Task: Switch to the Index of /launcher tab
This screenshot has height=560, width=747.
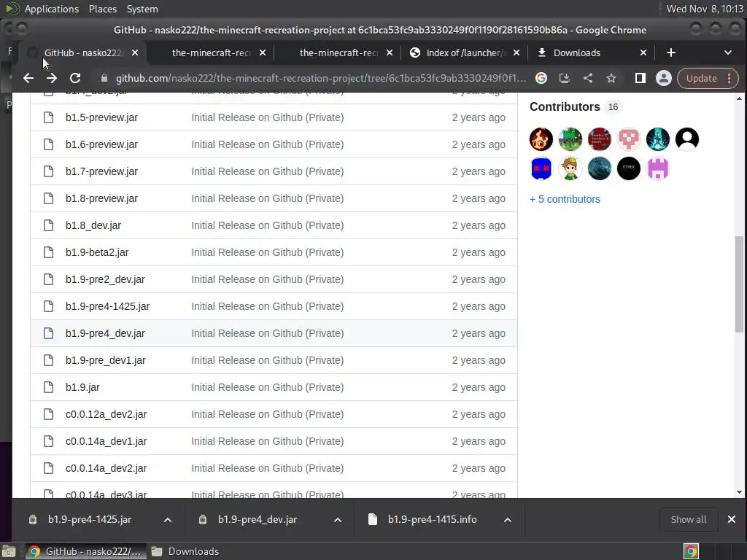Action: [x=466, y=52]
